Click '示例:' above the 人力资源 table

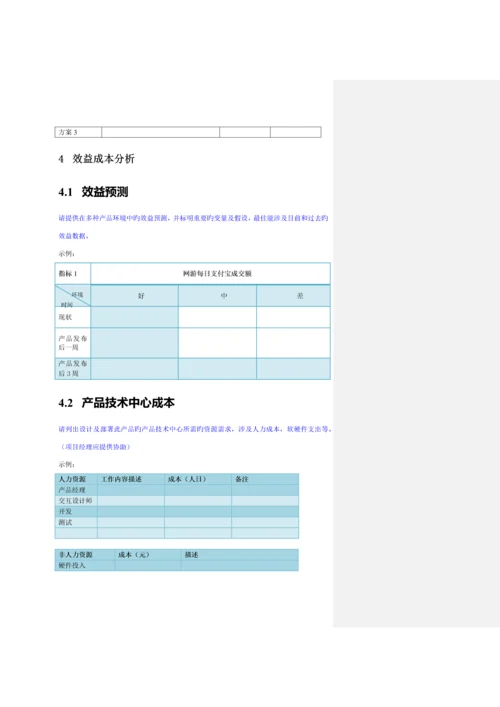[x=66, y=464]
